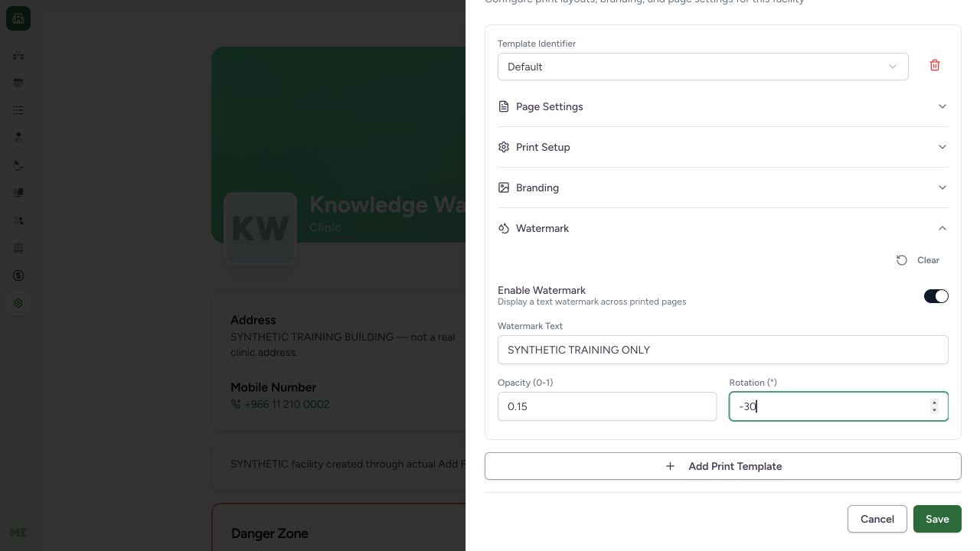Click the Rotation field showing -30
980x551 pixels.
pyautogui.click(x=838, y=406)
